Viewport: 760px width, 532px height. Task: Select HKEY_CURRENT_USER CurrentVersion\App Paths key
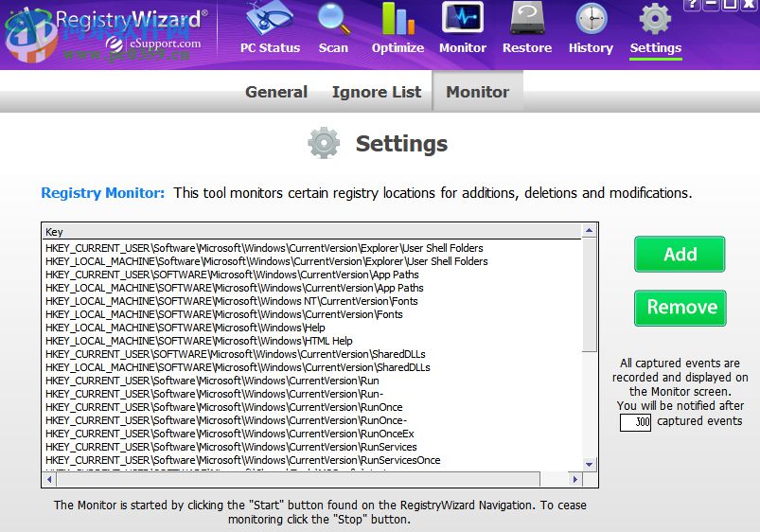tap(232, 275)
